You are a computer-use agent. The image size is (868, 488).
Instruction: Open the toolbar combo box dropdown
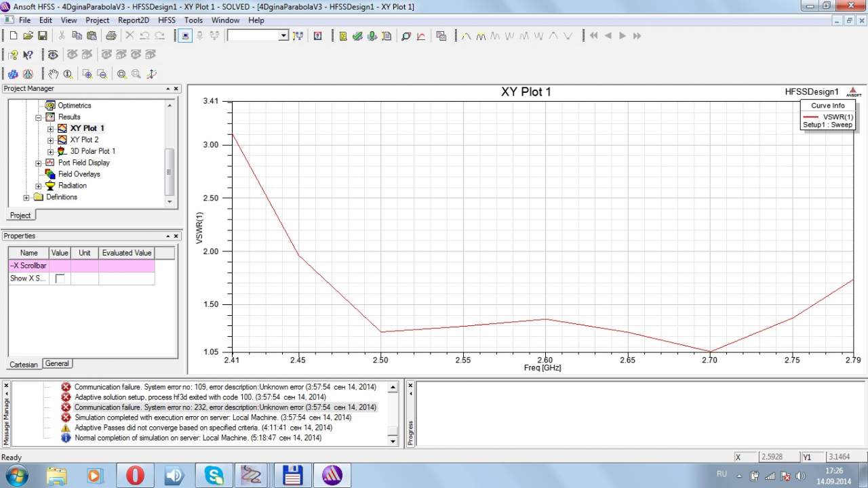point(283,36)
